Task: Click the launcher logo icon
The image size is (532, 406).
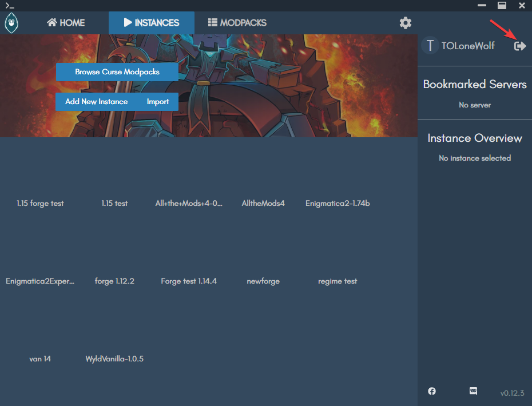Action: coord(11,23)
